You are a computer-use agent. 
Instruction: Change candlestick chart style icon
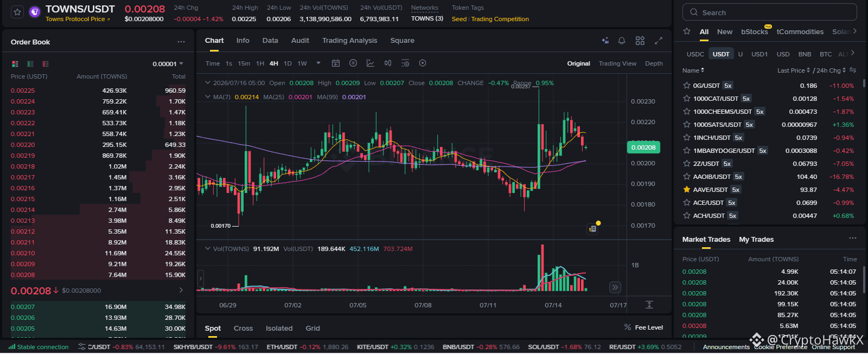coord(388,63)
